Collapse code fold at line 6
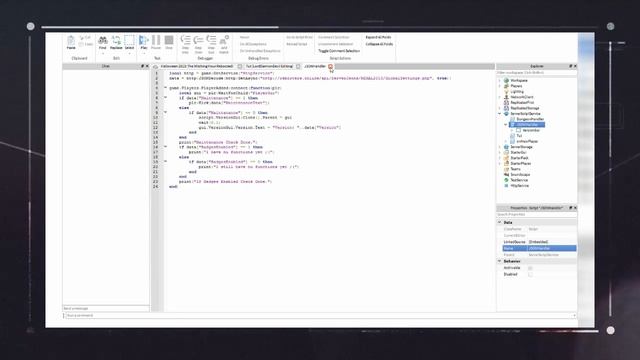Screen dimensions: 640x360 tap(165, 98)
